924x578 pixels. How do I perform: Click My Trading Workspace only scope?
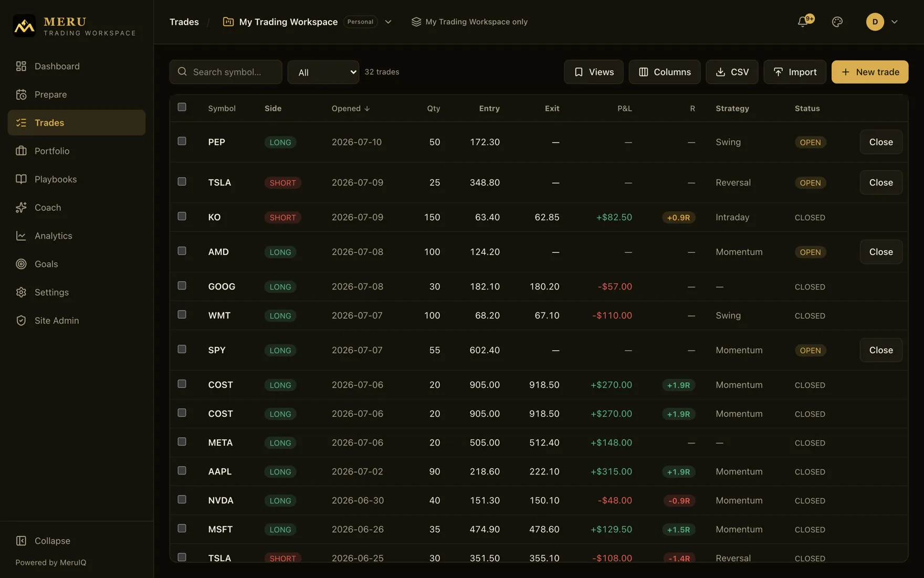(469, 22)
